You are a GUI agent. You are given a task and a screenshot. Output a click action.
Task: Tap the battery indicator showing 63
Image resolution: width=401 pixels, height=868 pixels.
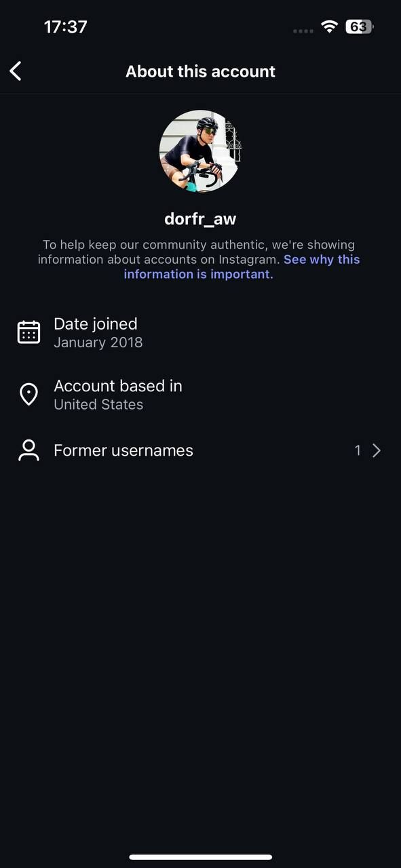point(360,27)
